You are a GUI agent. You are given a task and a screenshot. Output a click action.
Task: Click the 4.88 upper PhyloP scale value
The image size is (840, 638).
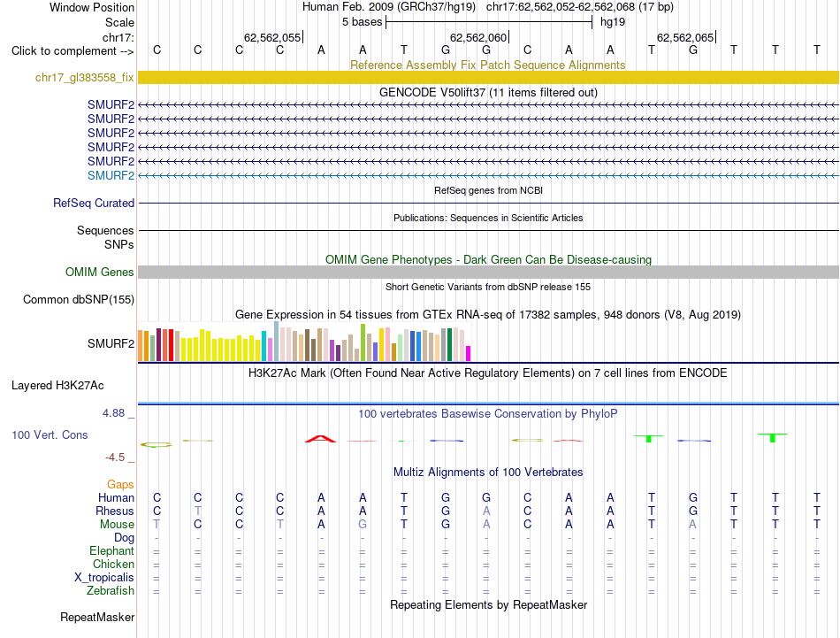pos(113,413)
